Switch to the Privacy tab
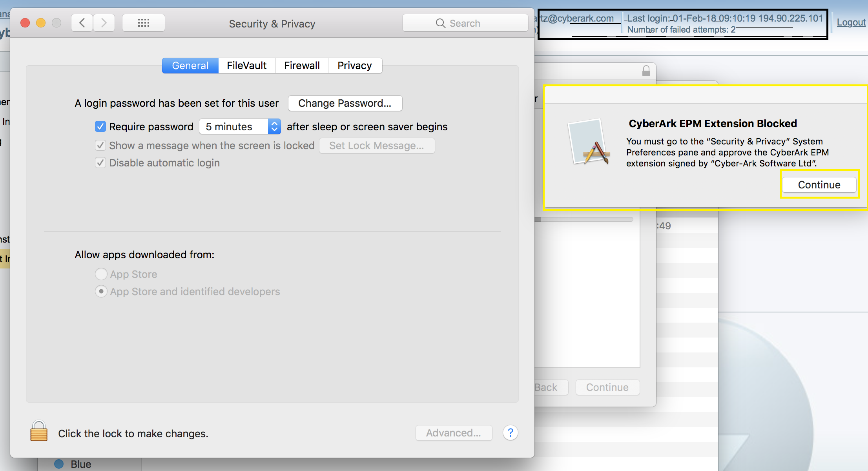Screen dimensions: 868x471 tap(355, 65)
